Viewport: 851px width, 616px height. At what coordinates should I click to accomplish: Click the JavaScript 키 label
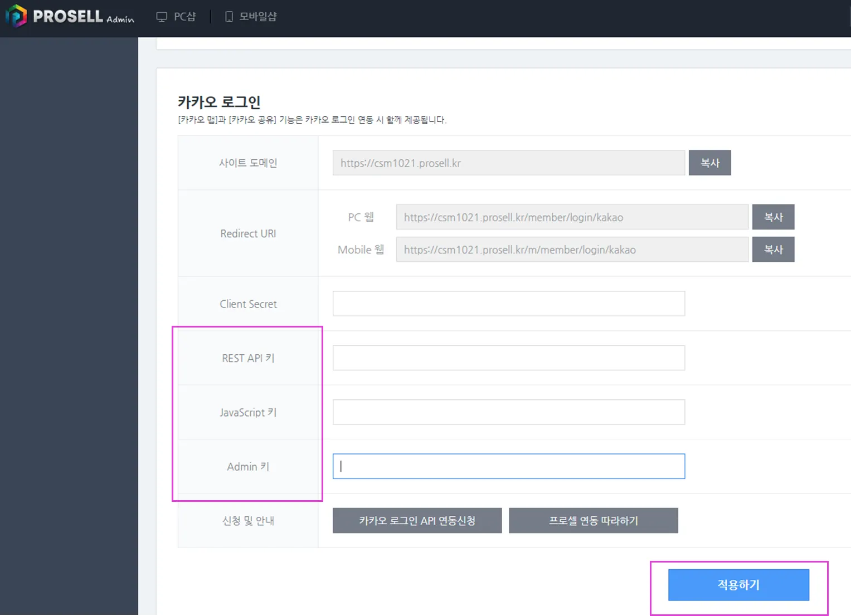pos(248,412)
